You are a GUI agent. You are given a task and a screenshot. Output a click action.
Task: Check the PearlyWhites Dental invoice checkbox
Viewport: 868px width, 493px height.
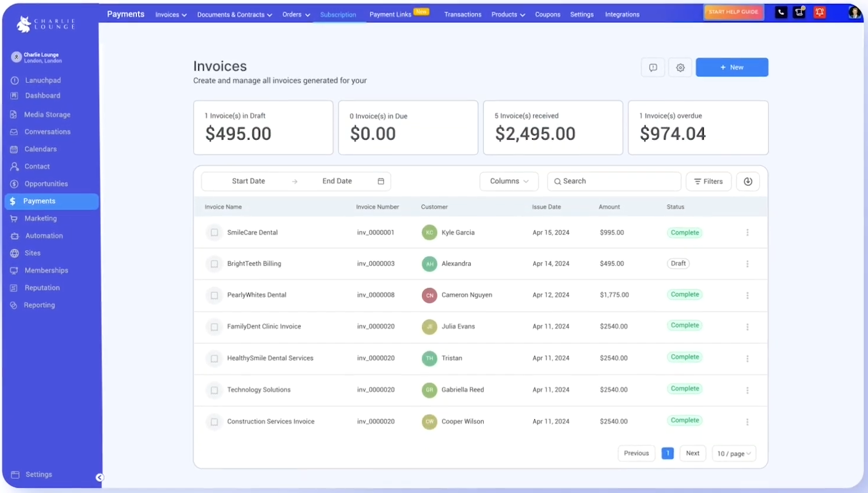click(214, 295)
